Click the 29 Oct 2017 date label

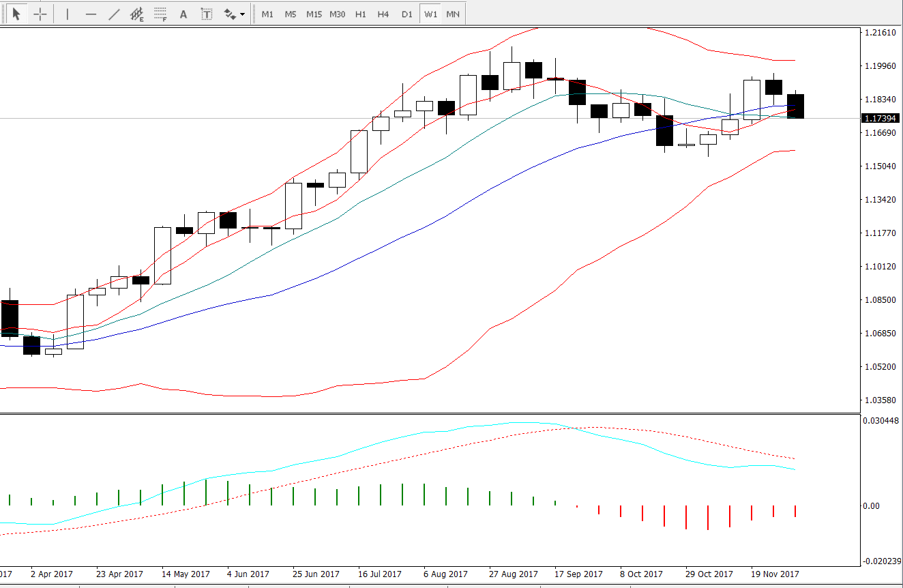click(x=709, y=574)
